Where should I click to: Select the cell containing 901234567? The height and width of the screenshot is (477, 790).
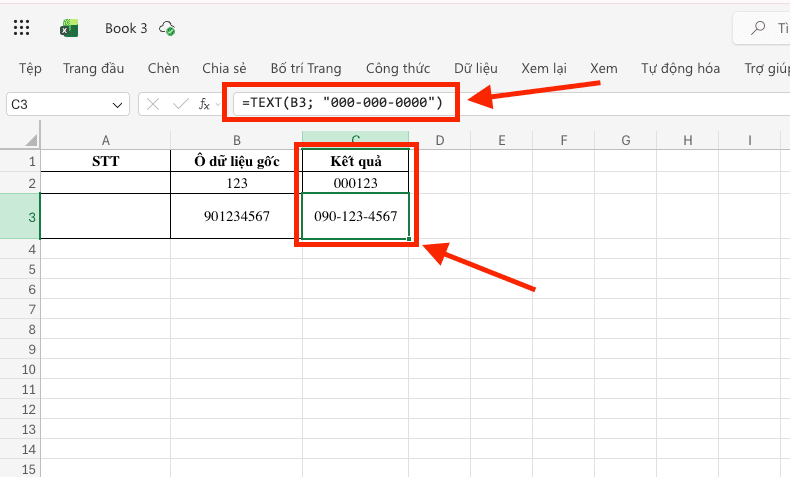[236, 217]
